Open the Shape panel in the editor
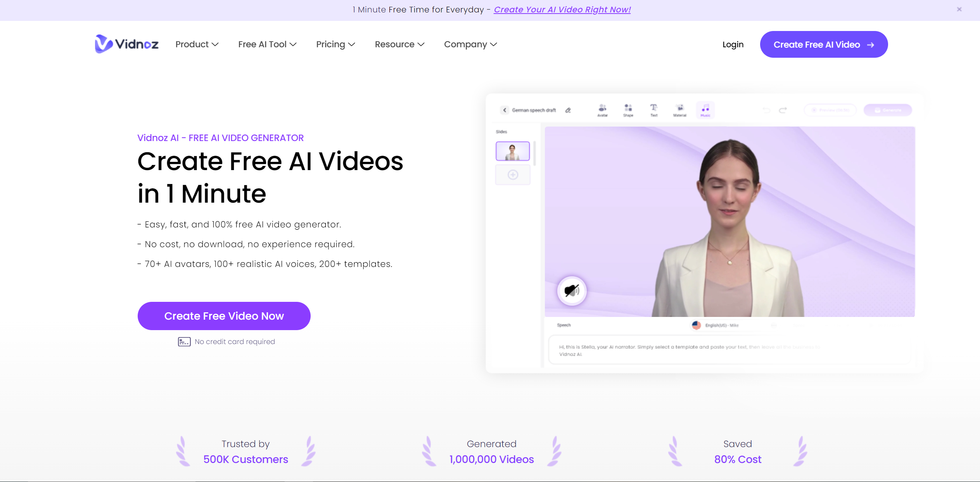The image size is (980, 482). [628, 110]
